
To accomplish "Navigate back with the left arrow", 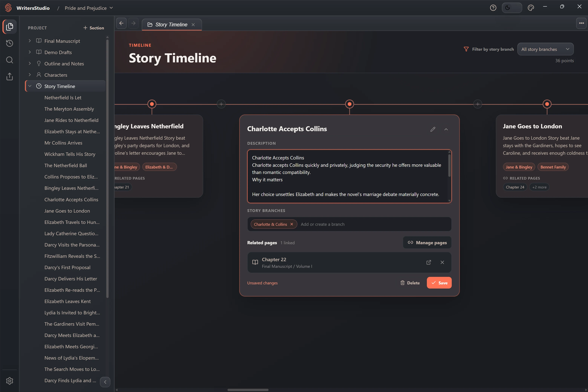I will pyautogui.click(x=121, y=23).
